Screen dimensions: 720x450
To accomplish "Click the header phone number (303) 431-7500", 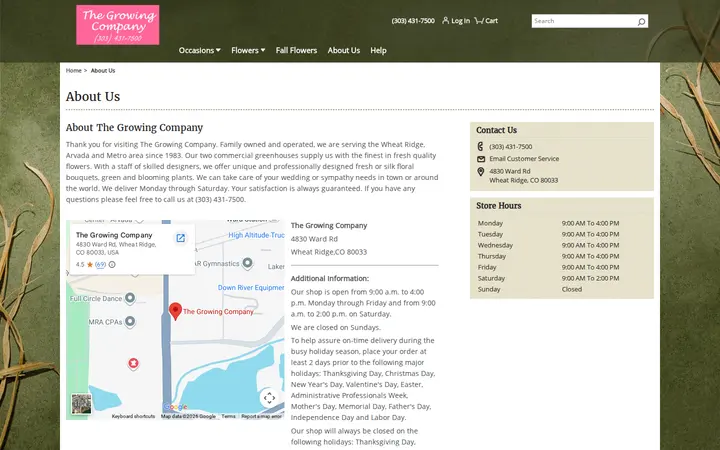I will pos(413,21).
